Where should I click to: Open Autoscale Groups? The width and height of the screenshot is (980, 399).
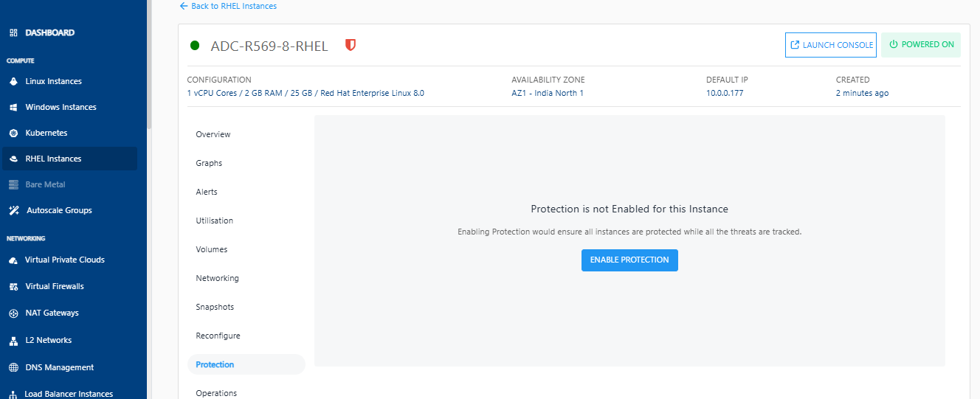59,210
